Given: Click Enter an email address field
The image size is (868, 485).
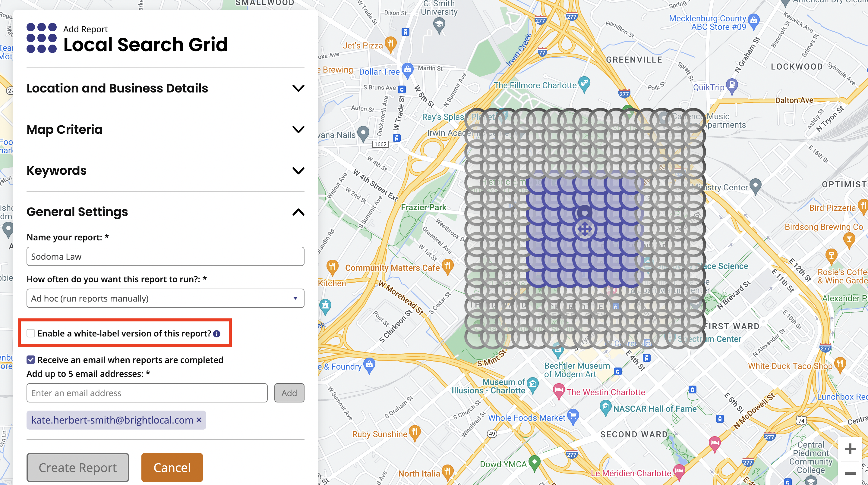Looking at the screenshot, I should pos(147,393).
